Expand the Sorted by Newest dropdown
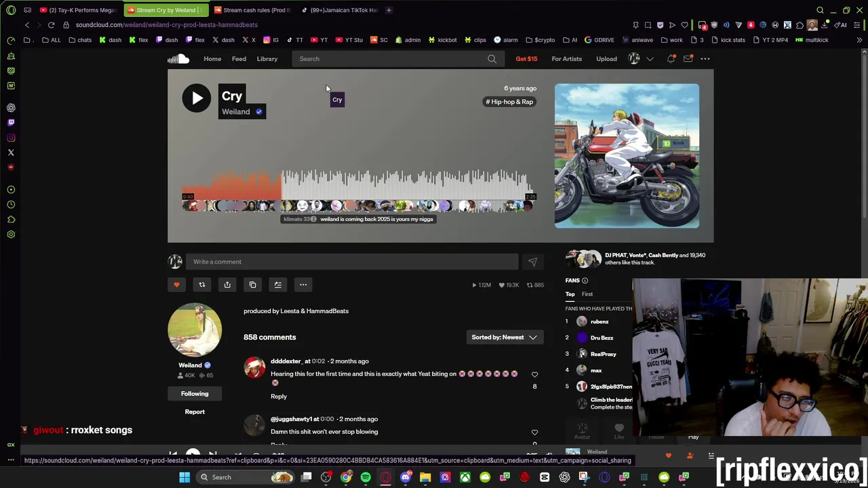Image resolution: width=868 pixels, height=488 pixels. tap(505, 338)
